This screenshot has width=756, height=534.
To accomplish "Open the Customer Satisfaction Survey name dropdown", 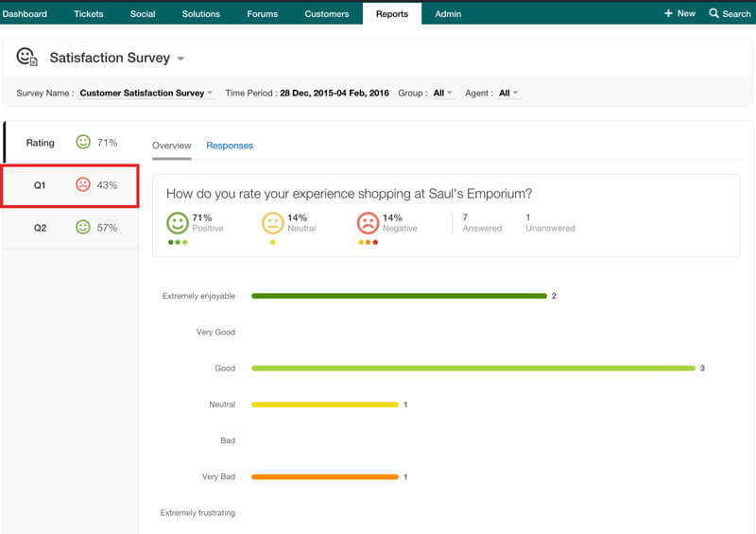I will point(146,94).
